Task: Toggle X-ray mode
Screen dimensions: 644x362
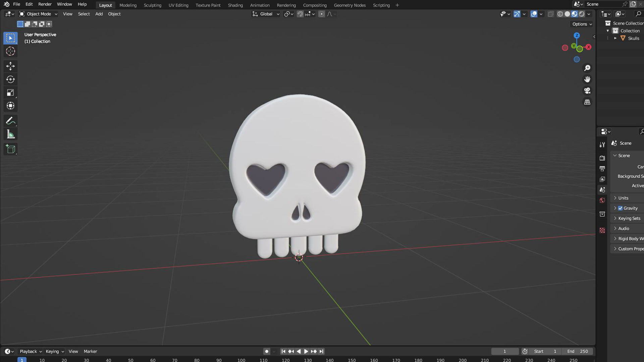Action: [x=550, y=14]
